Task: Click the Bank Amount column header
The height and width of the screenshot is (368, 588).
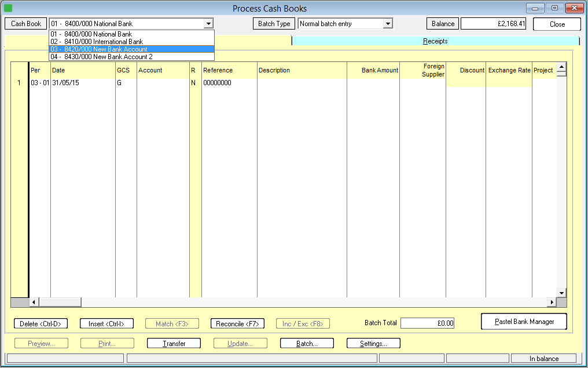Action: tap(373, 70)
